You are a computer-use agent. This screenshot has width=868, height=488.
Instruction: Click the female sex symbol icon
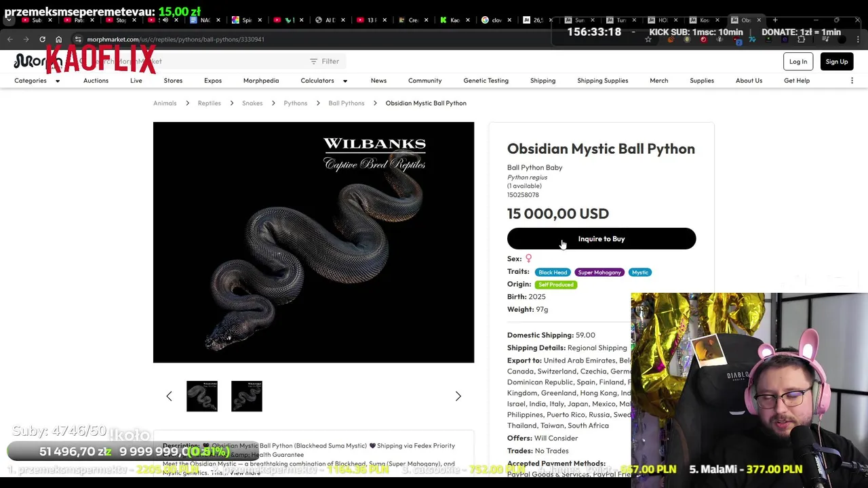529,258
